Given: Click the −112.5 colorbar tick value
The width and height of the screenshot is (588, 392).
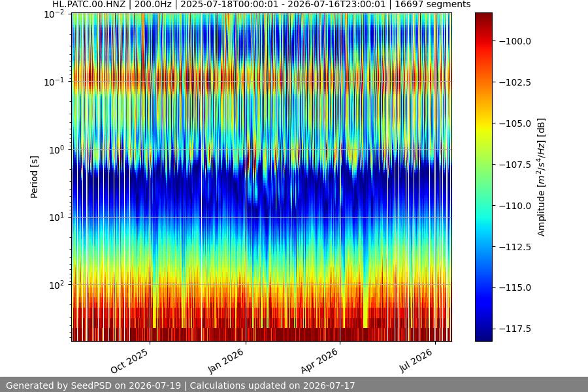Looking at the screenshot, I should pyautogui.click(x=515, y=247).
